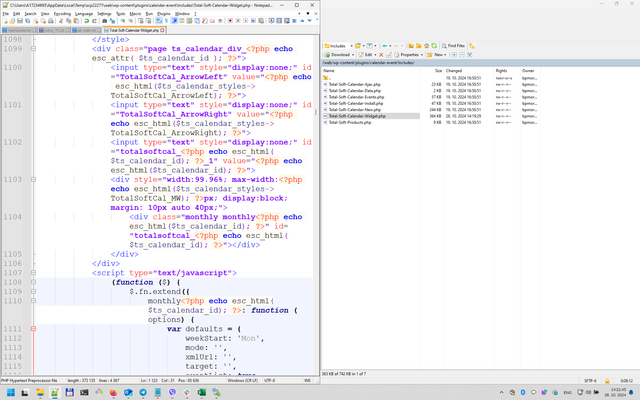Image resolution: width=640 pixels, height=400 pixels.
Task: Close the Total-Soft-Calendar-Widget.php tab
Action: [162, 30]
